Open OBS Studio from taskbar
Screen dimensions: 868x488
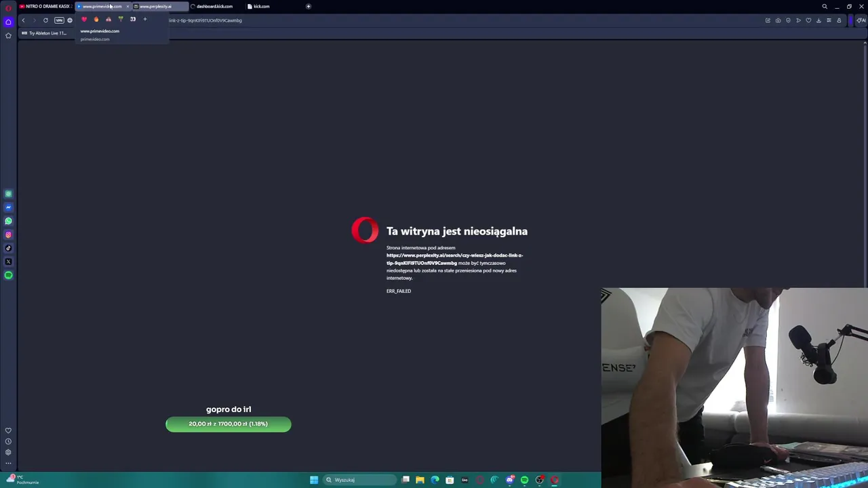tap(540, 480)
